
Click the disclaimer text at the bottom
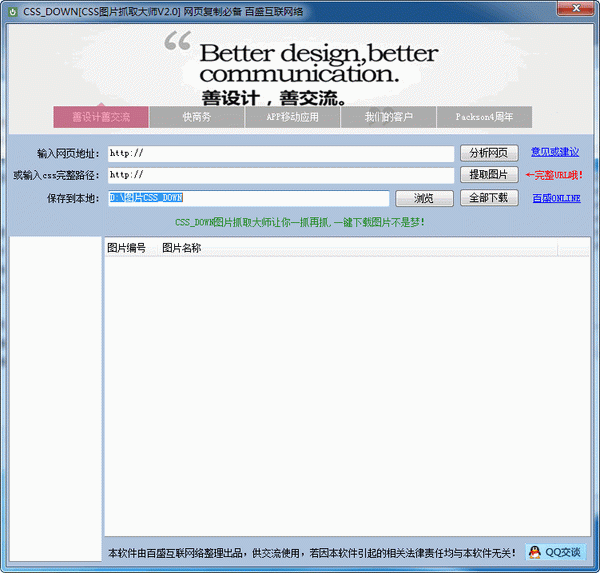click(312, 553)
